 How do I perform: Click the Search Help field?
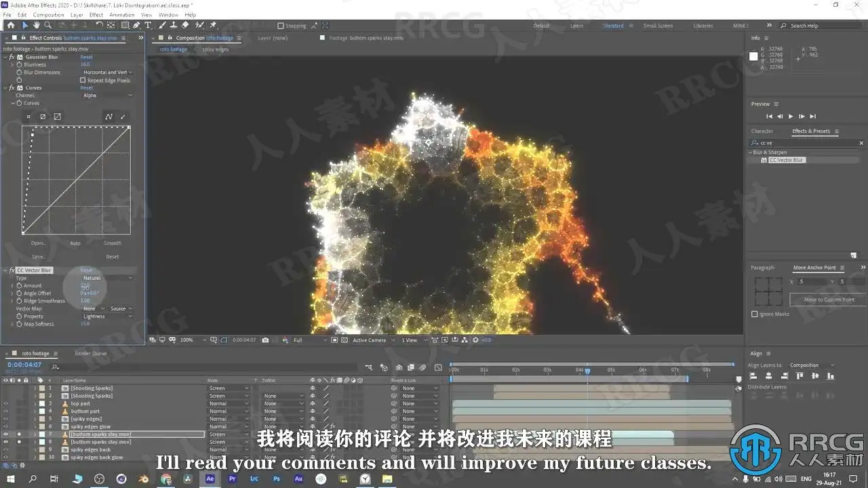[823, 26]
